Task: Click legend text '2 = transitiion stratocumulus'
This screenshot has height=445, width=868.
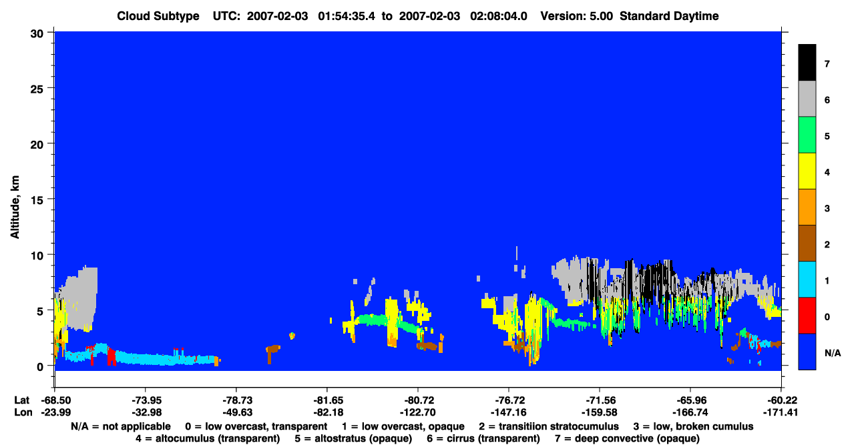Action: click(549, 426)
